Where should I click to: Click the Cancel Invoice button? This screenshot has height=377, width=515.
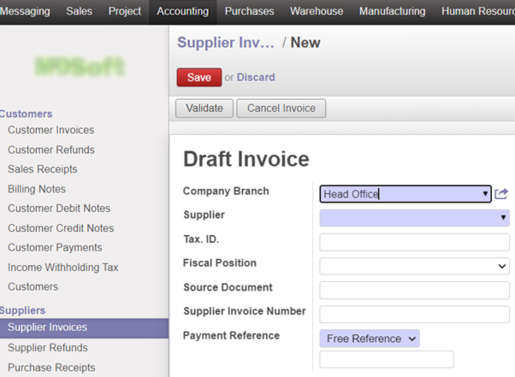click(x=281, y=108)
